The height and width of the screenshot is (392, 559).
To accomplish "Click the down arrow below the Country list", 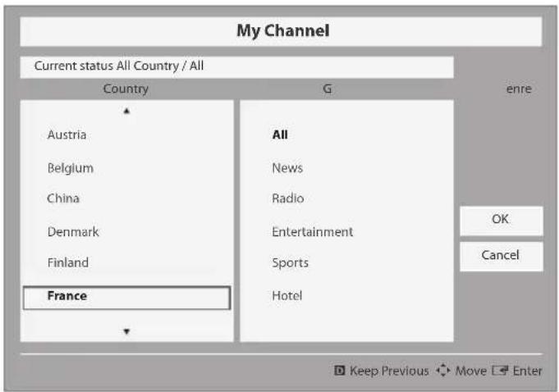I will 126,331.
